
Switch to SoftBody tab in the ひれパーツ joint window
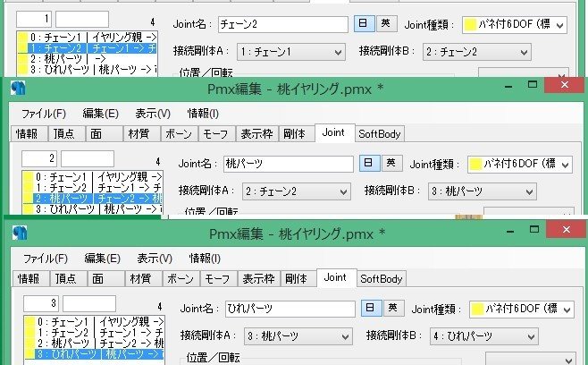coord(382,278)
